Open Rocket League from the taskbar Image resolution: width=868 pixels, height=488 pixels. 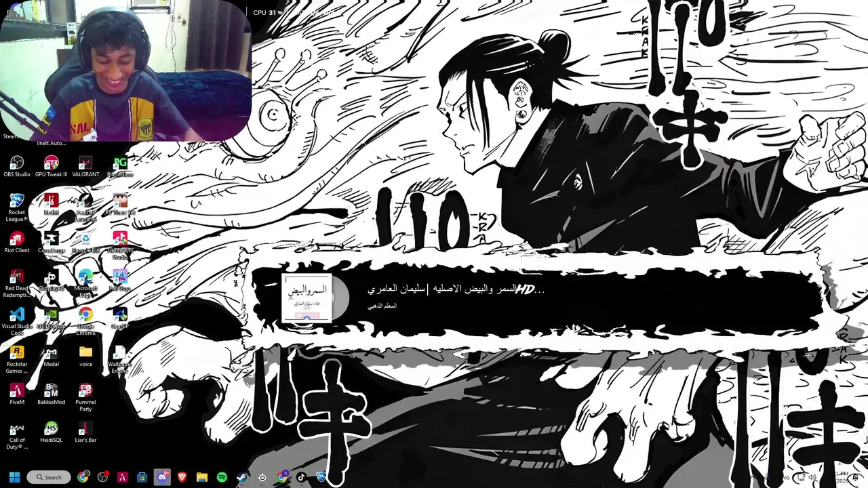(x=321, y=477)
